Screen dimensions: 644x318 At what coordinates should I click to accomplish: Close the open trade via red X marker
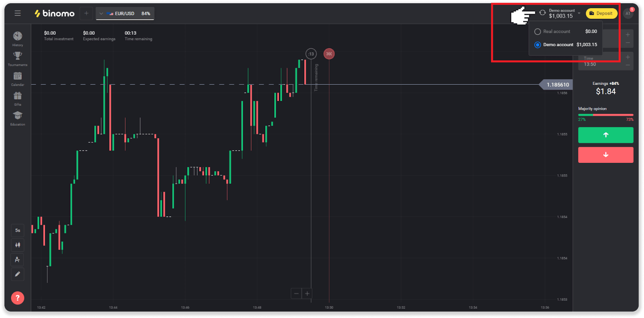coord(329,54)
